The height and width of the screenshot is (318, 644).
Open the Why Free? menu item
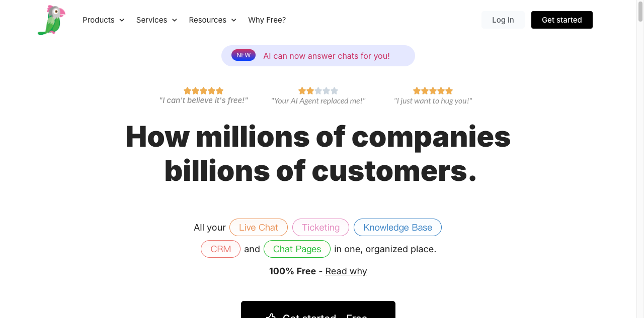[267, 20]
